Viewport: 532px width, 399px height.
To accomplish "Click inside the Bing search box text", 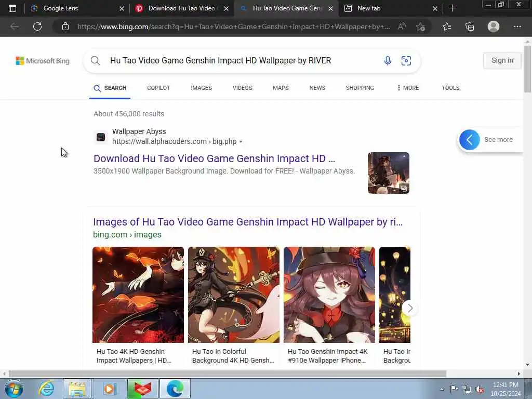I will pyautogui.click(x=220, y=60).
